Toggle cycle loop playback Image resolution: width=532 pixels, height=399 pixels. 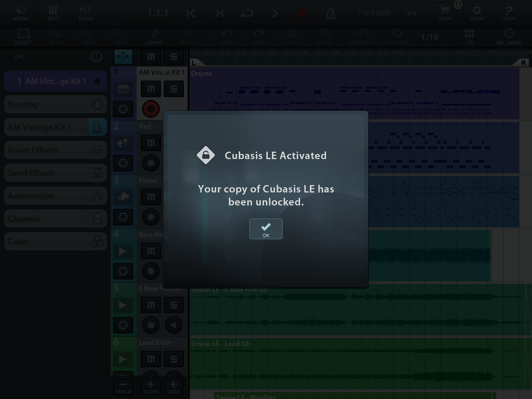pos(247,13)
